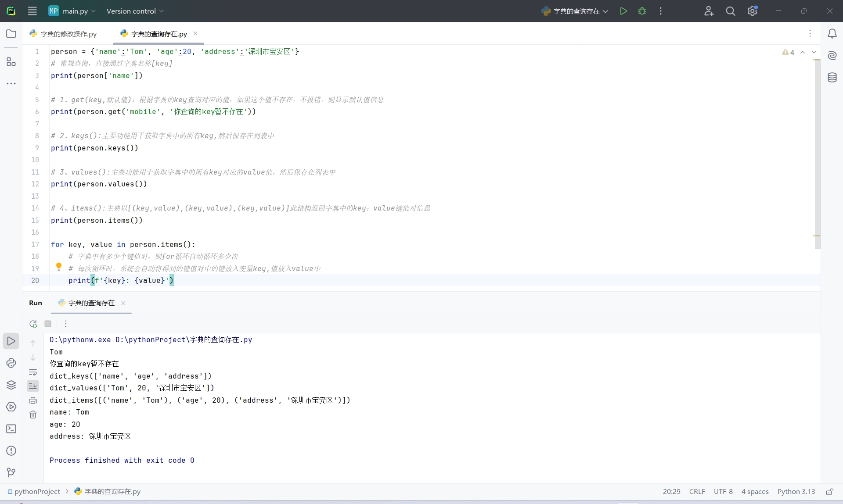Click the Rerun icon in Run panel

(33, 324)
